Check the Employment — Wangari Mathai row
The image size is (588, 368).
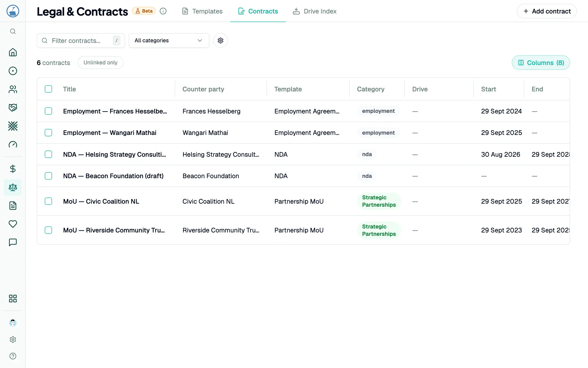pos(48,132)
